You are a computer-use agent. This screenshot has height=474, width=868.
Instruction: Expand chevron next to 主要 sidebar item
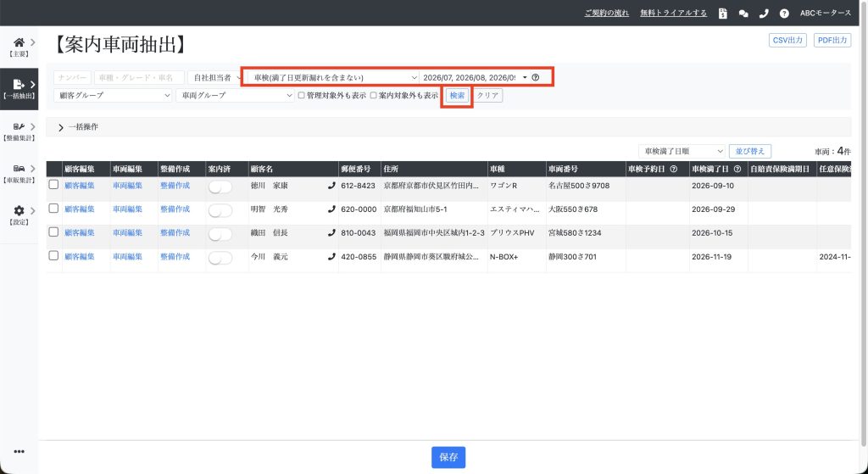[33, 42]
